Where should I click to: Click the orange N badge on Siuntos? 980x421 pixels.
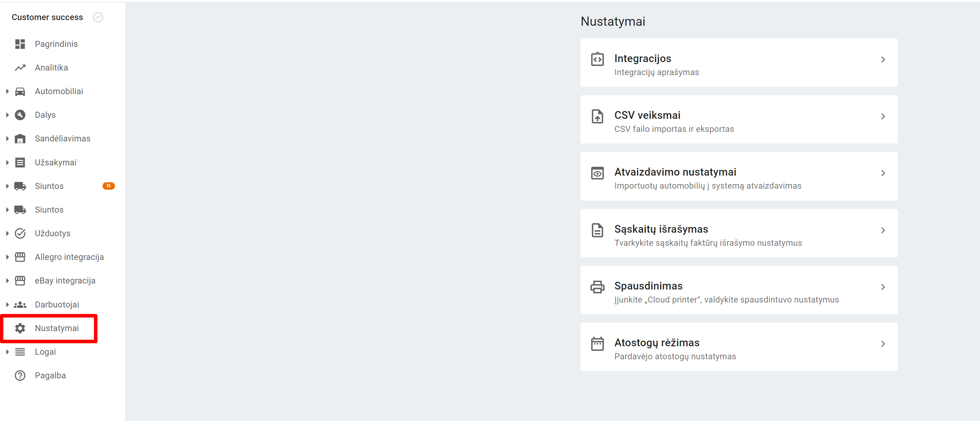pos(109,186)
